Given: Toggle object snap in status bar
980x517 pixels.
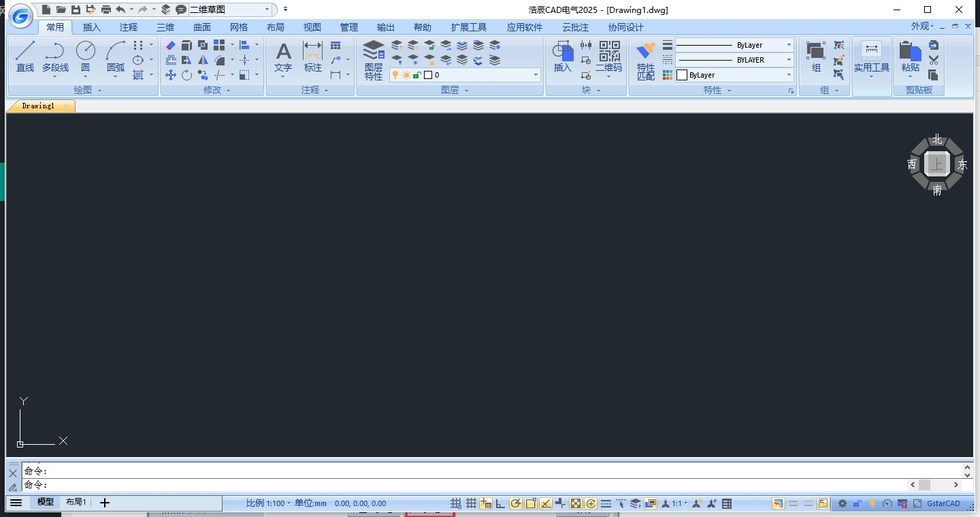Looking at the screenshot, I should 530,503.
